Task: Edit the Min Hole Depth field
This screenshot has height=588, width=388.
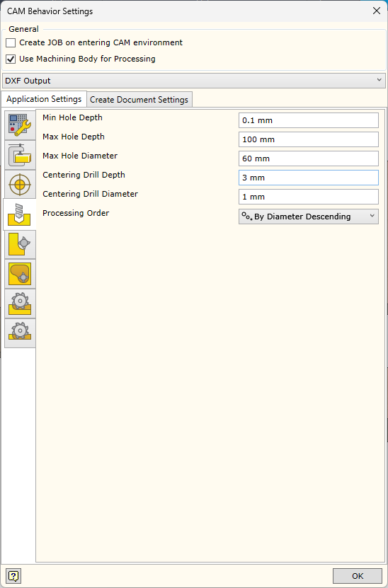Action: [x=309, y=120]
